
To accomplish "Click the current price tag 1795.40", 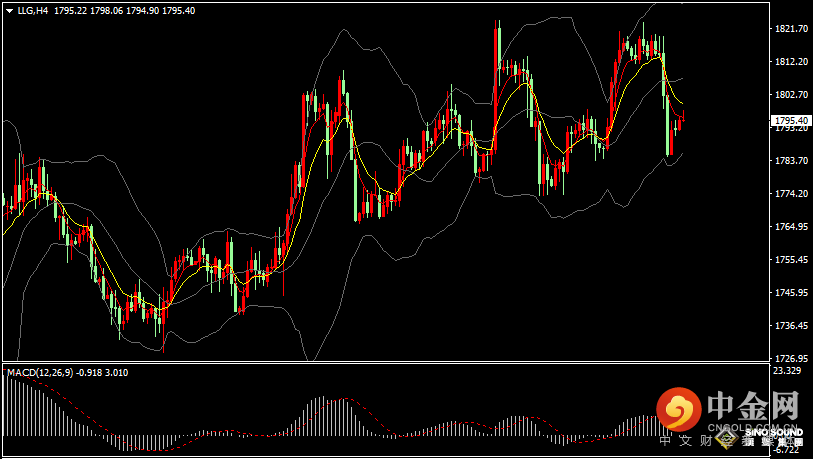I will point(791,120).
